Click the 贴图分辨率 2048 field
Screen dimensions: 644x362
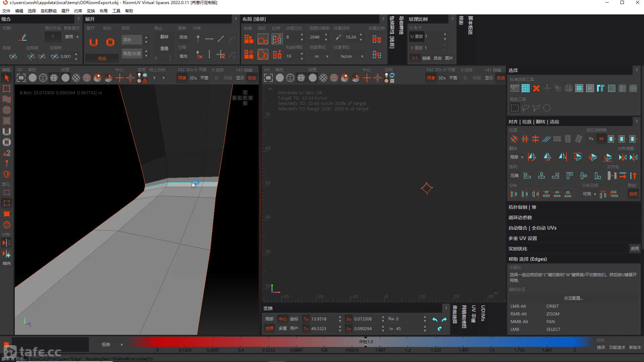[x=315, y=37]
